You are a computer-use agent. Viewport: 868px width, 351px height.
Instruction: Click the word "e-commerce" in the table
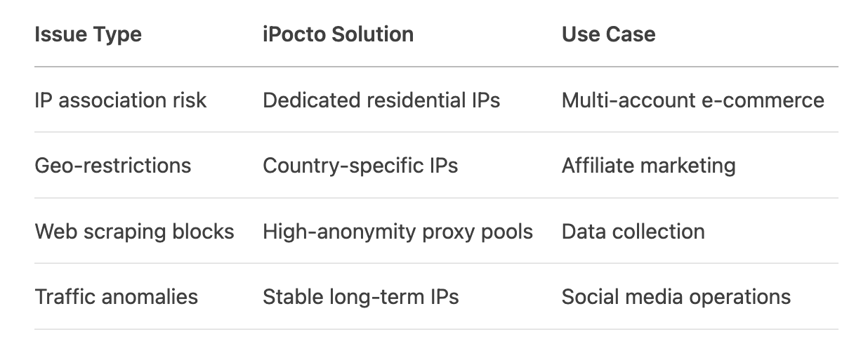(x=763, y=100)
